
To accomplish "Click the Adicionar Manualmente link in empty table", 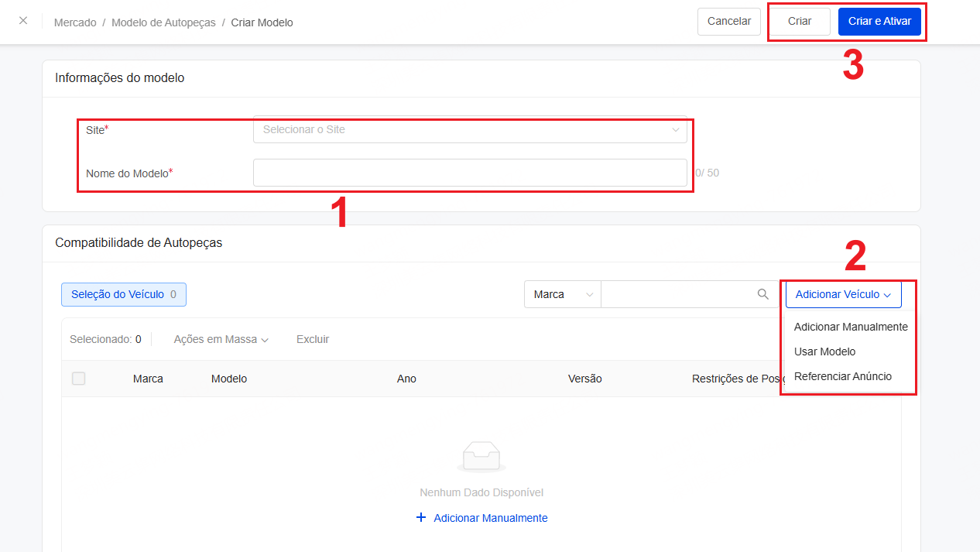I will pos(491,518).
